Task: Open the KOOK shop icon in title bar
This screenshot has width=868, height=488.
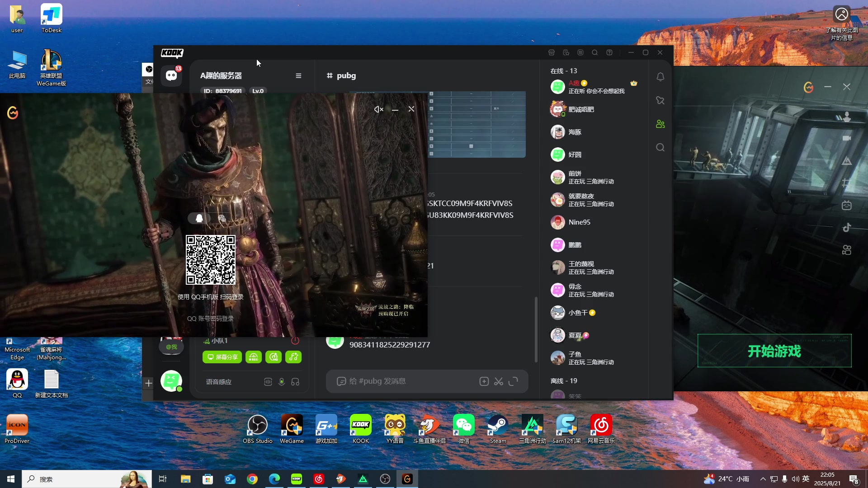Action: pos(551,52)
